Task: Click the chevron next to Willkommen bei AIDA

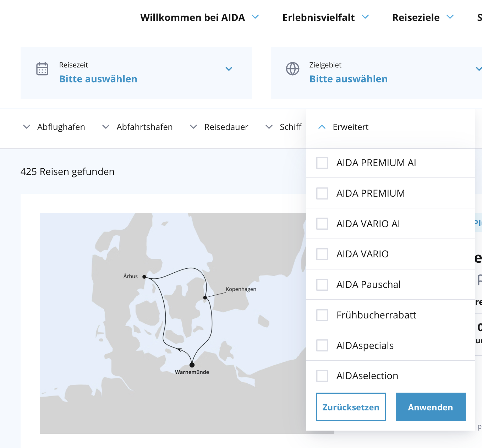Action: pos(255,17)
